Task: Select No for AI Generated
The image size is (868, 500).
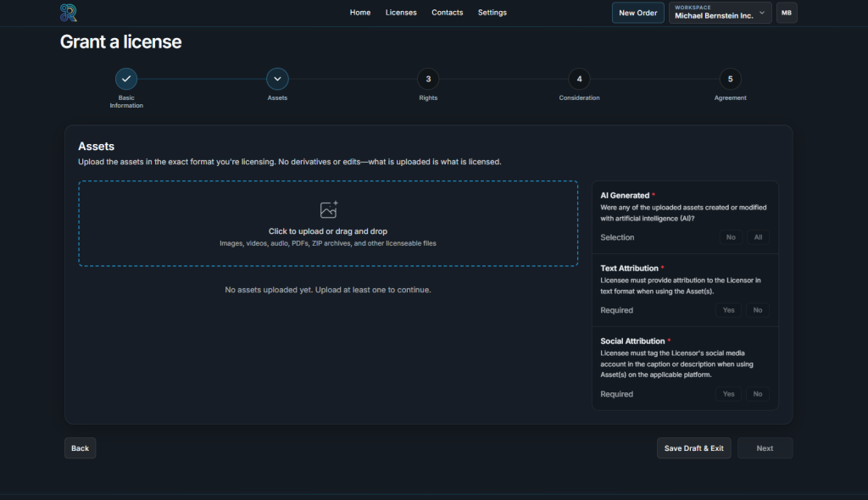Action: pos(731,237)
